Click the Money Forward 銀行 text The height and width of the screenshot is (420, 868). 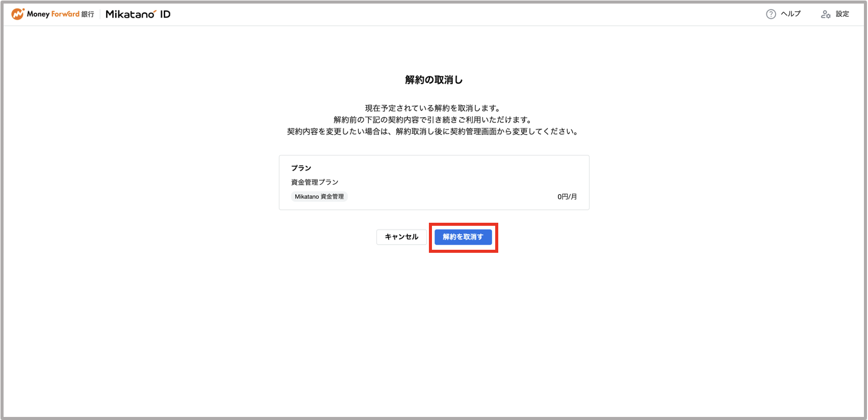point(60,14)
